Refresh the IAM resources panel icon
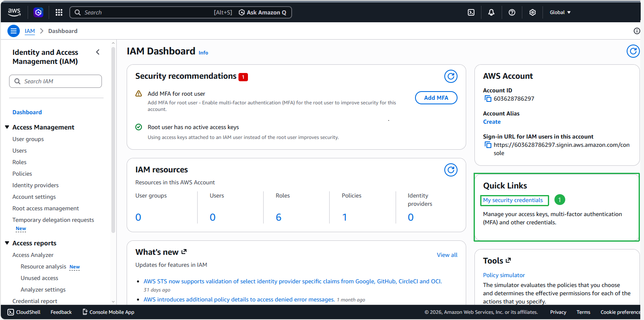The image size is (644, 320). (x=451, y=170)
